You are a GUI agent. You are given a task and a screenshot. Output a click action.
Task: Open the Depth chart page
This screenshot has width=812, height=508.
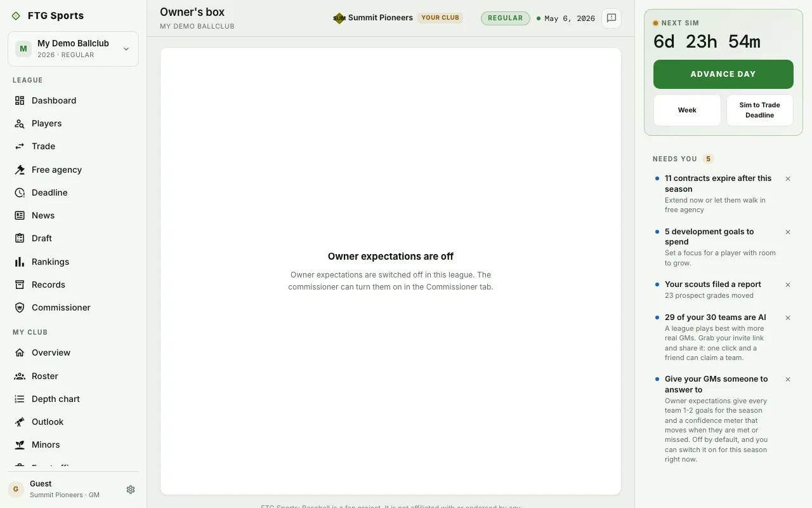pos(73,399)
